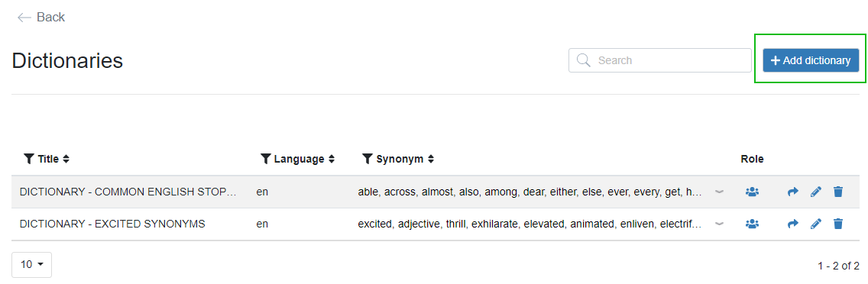Edit the Excited Synonyms dictionary with pencil

tap(816, 224)
